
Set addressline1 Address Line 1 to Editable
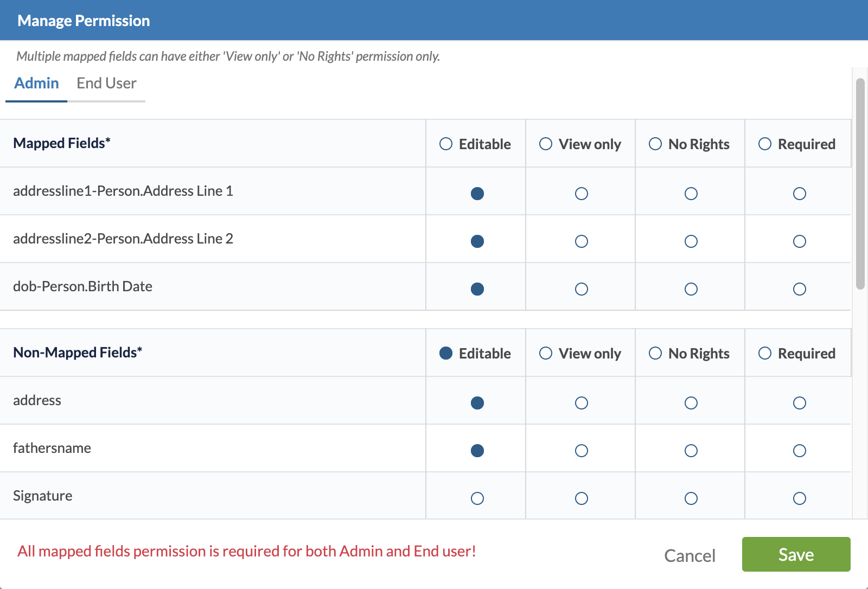click(x=477, y=194)
